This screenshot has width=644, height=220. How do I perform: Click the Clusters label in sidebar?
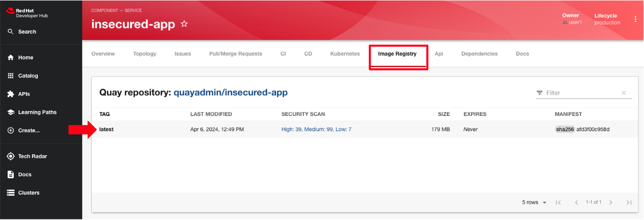coord(29,193)
